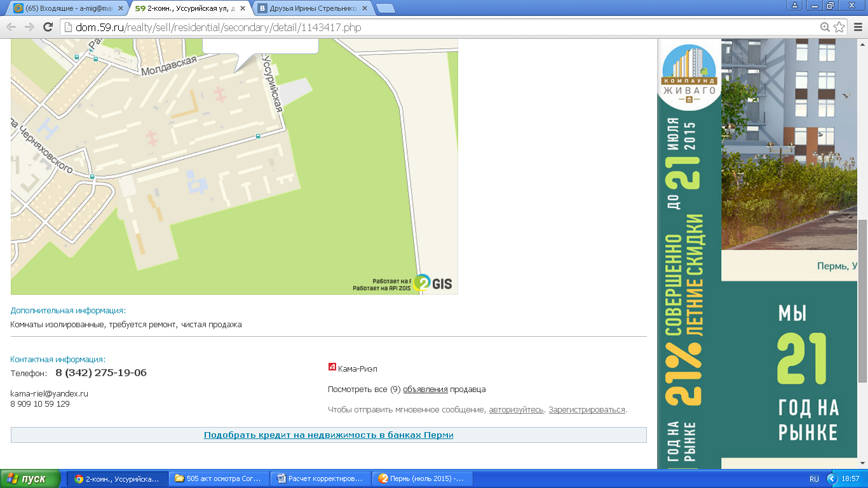Click the mobile number 8 909 10 59 129
Screen dimensions: 868x488
coord(40,404)
